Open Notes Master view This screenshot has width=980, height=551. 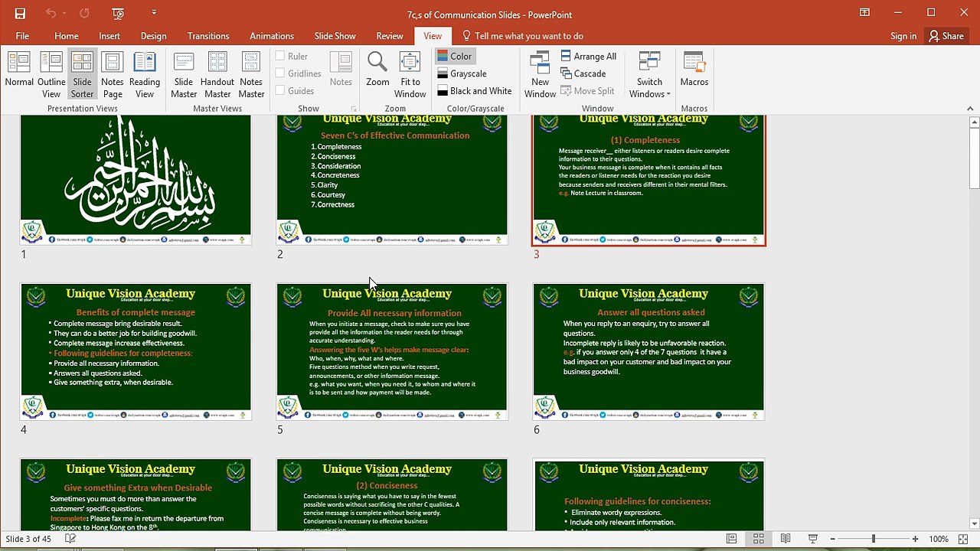251,74
